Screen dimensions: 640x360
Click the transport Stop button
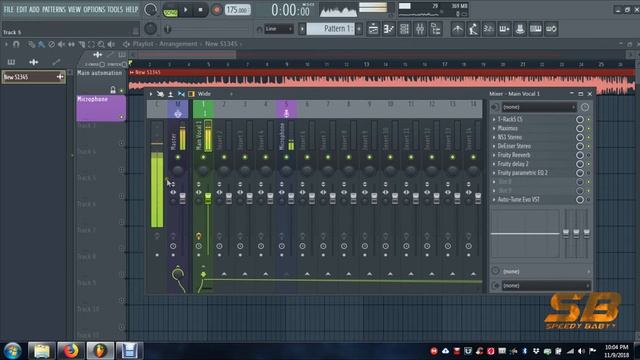point(200,10)
